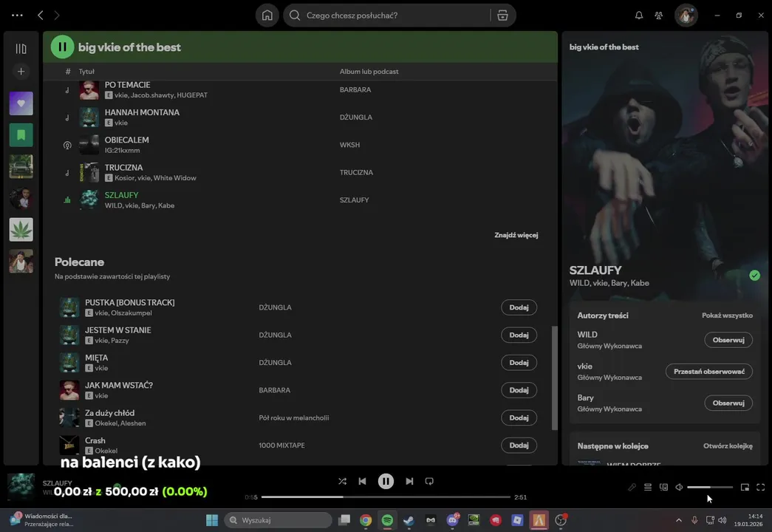Add JAK MAM WSTAĆ? with Dodaj button
The image size is (772, 532).
pos(519,390)
